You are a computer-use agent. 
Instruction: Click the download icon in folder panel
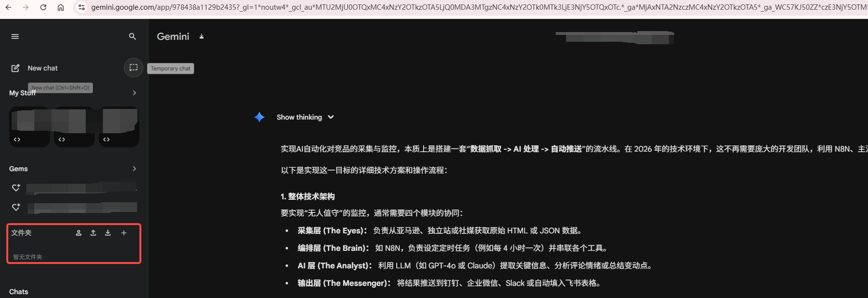tap(108, 233)
